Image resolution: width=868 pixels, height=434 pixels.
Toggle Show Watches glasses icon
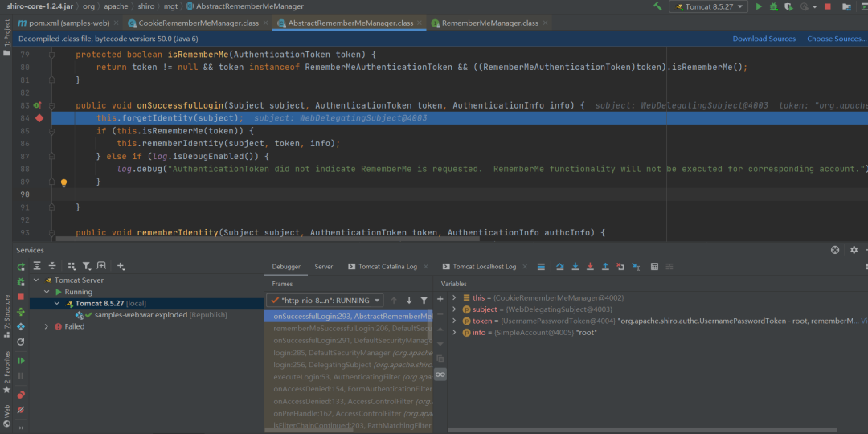(x=440, y=375)
